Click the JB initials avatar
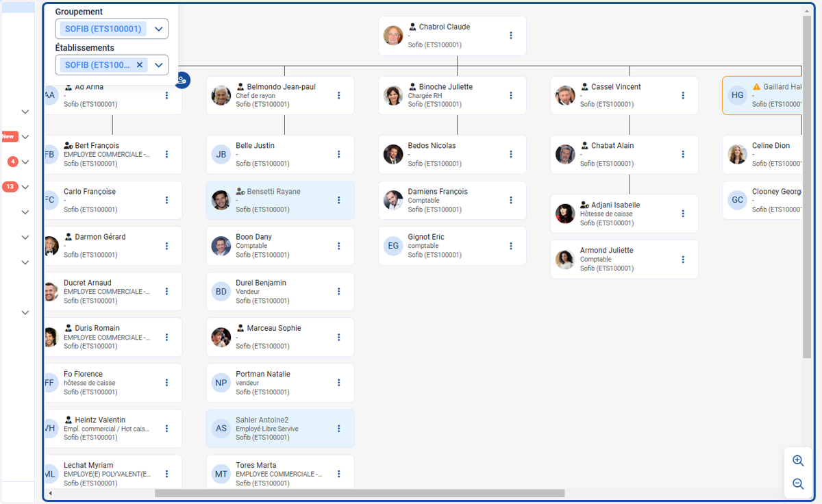This screenshot has width=822, height=504. pyautogui.click(x=221, y=154)
